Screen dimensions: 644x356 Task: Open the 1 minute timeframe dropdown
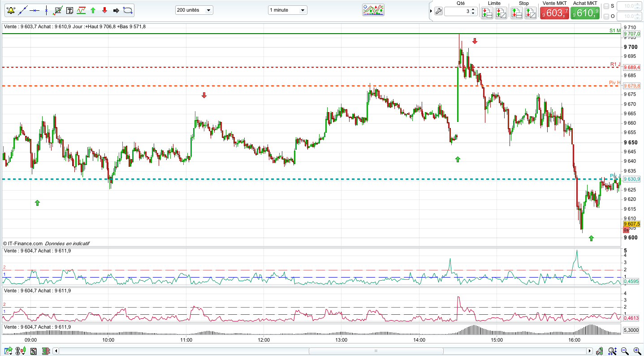pyautogui.click(x=288, y=10)
